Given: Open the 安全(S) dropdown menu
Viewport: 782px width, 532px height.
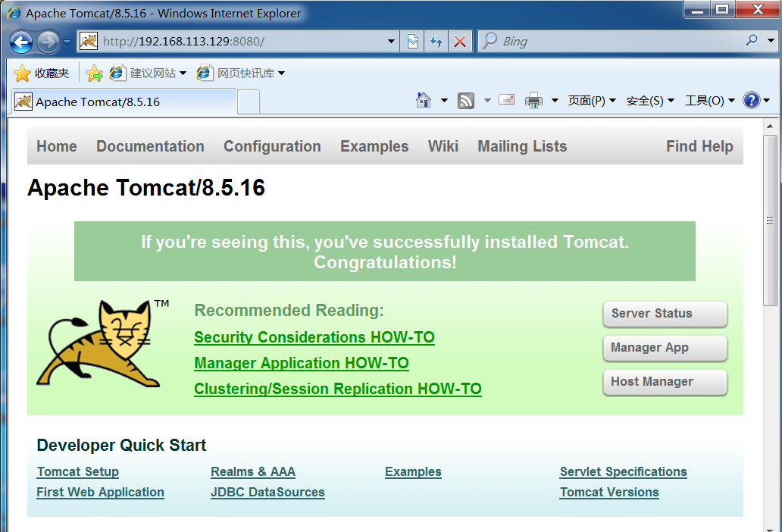Looking at the screenshot, I should coord(646,99).
